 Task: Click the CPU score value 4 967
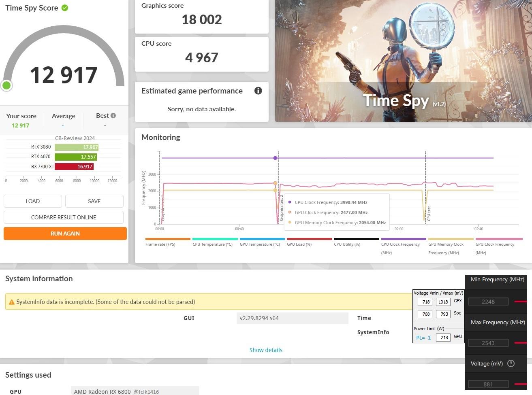202,57
